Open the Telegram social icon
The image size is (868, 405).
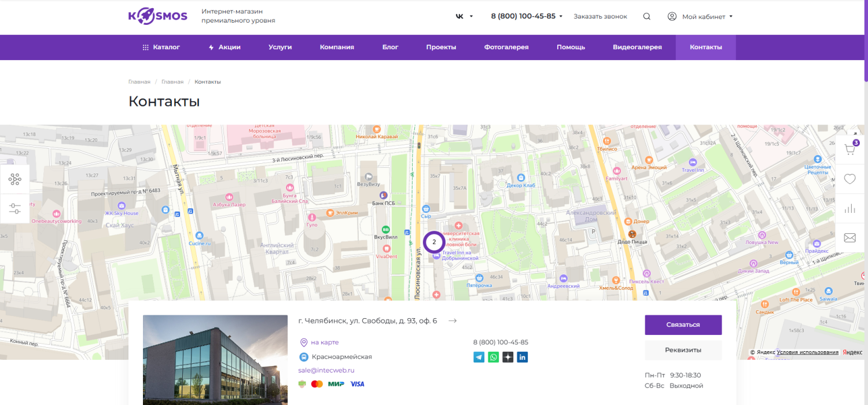tap(479, 357)
